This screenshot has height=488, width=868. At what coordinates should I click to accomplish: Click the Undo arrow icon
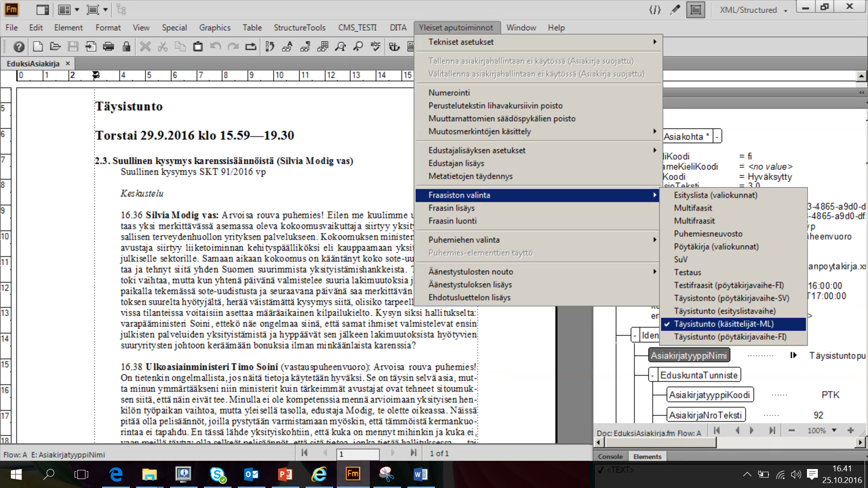216,47
